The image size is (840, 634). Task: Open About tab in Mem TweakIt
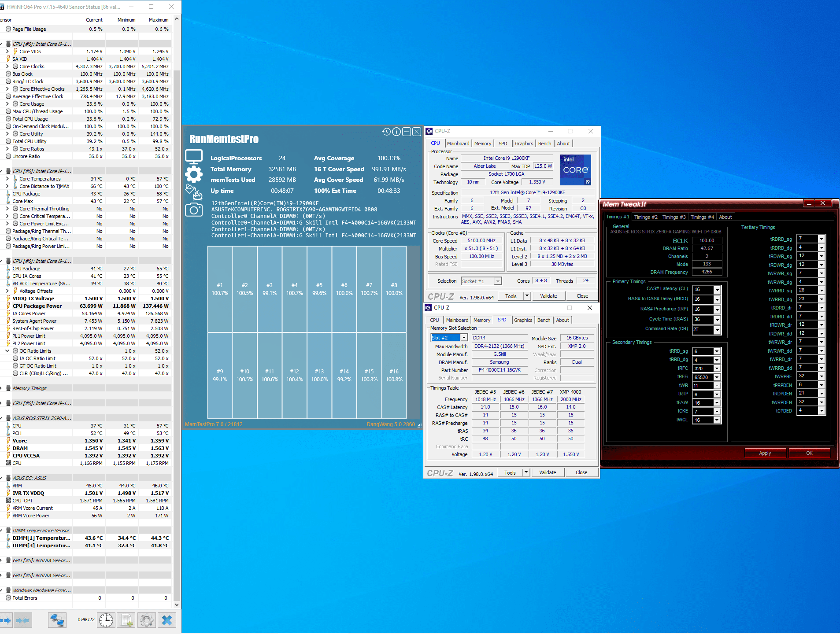pyautogui.click(x=725, y=217)
